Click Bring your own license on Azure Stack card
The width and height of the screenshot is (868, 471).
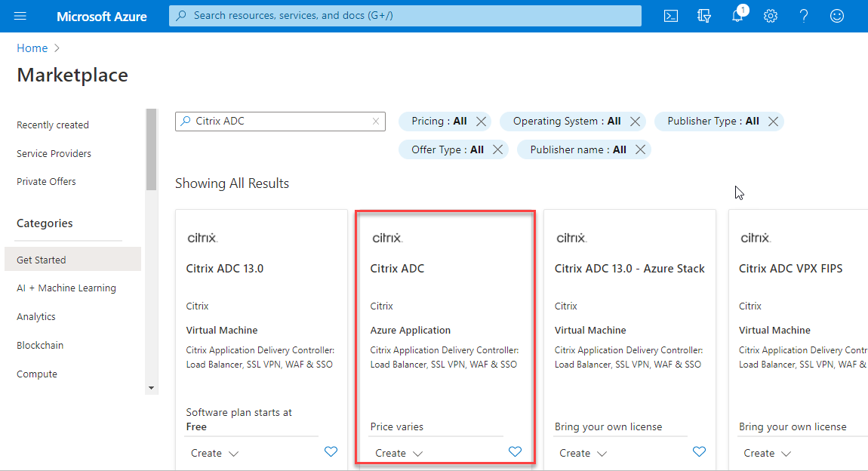[x=608, y=426]
